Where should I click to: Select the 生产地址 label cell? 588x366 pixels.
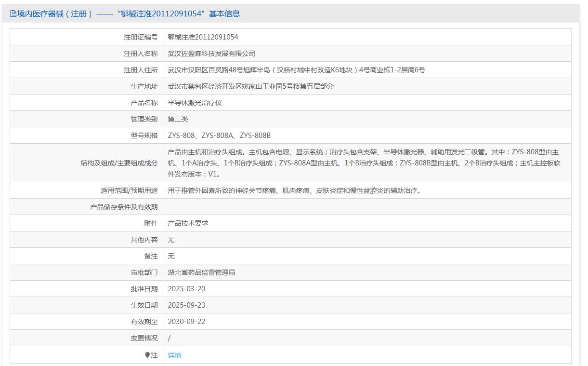point(87,86)
